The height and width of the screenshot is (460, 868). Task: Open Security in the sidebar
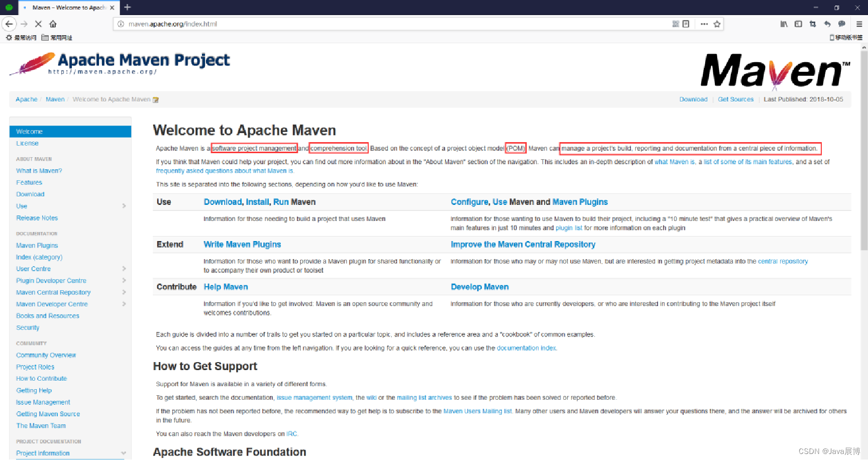click(28, 328)
